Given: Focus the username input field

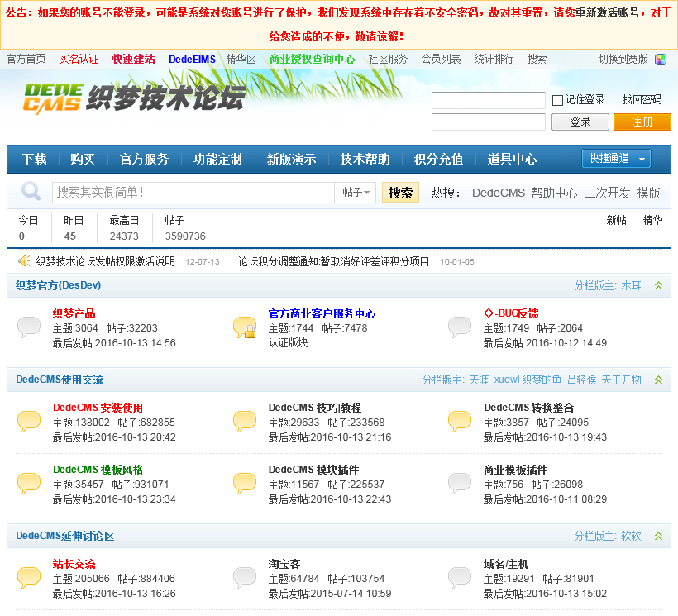Looking at the screenshot, I should (x=489, y=100).
